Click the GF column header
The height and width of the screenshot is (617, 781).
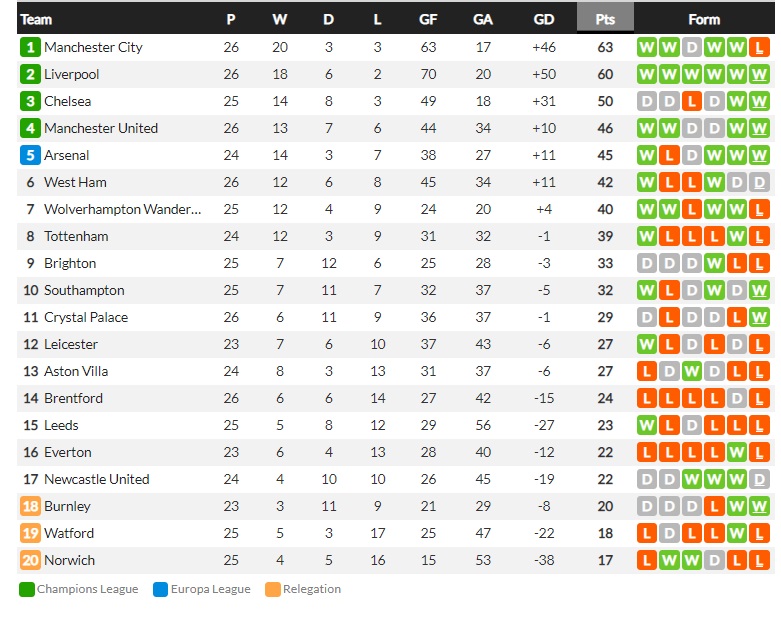(x=428, y=19)
